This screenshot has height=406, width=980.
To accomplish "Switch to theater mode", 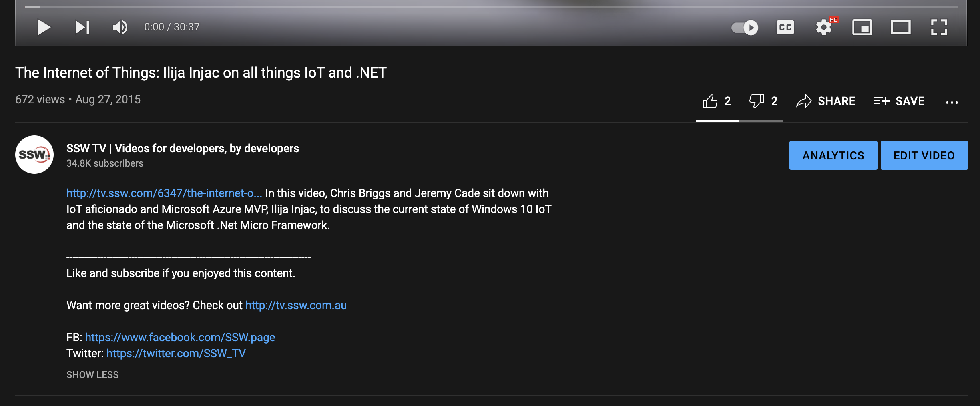I will 900,28.
